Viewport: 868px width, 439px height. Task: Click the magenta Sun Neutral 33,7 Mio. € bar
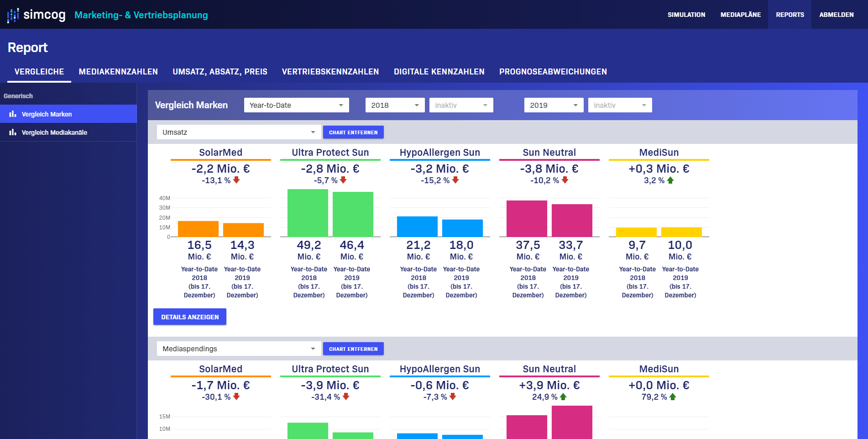point(572,220)
